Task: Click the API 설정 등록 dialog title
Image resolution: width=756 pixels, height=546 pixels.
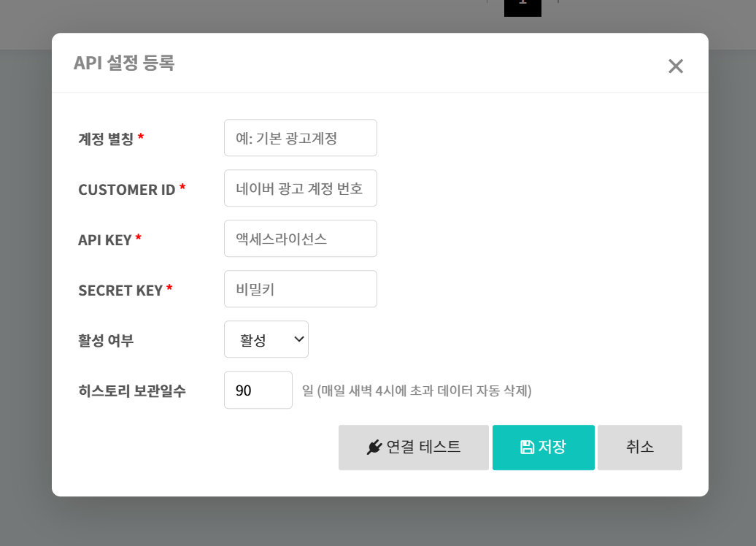Action: coord(124,64)
